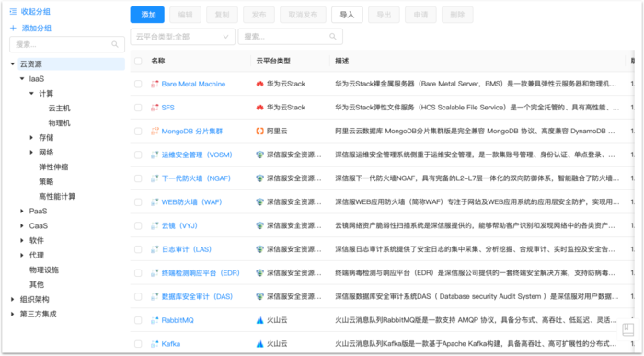Image resolution: width=644 pixels, height=356 pixels.
Task: Click the 日志审计 (LAS) service icon
Action: (155, 249)
